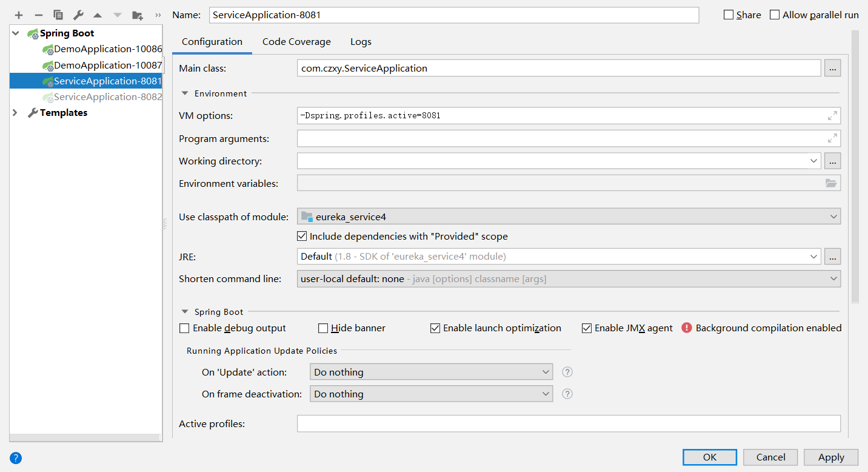Open JRE dropdown
868x472 pixels.
(813, 256)
